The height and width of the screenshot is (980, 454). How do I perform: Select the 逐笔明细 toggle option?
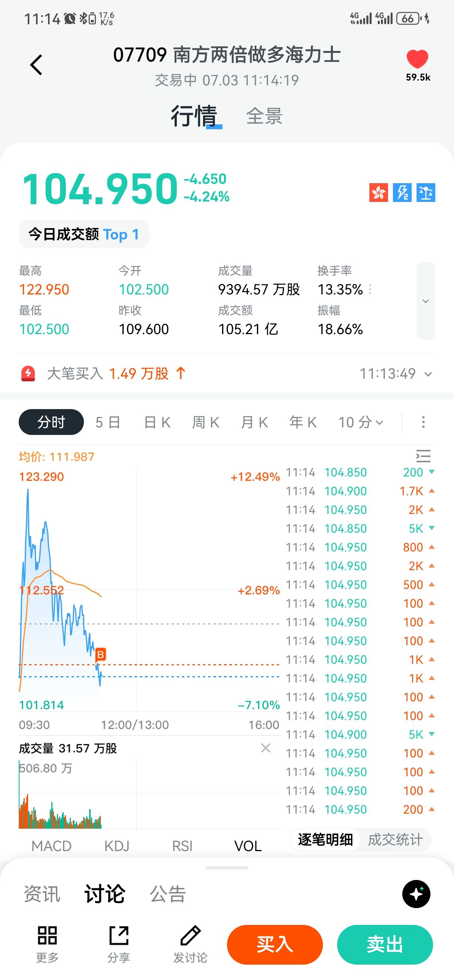coord(325,840)
